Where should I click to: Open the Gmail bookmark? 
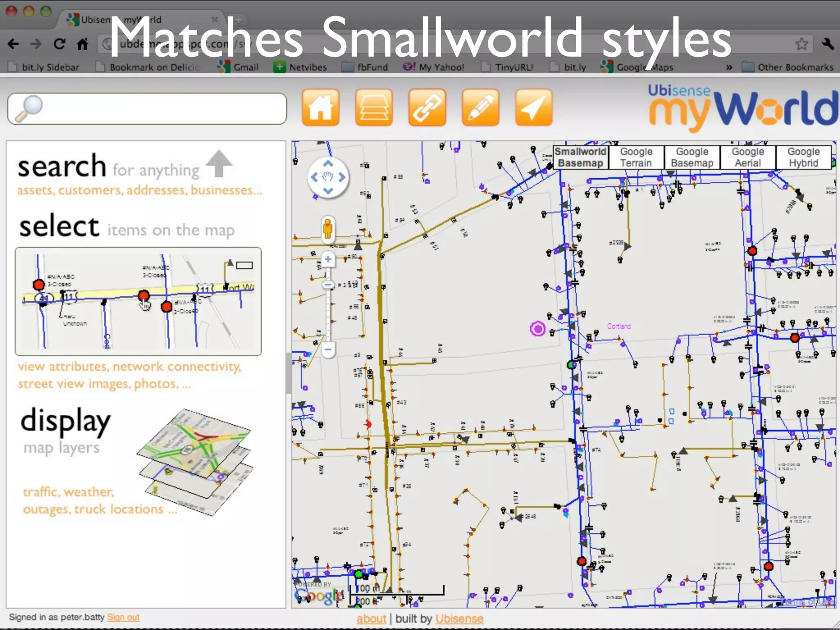pyautogui.click(x=238, y=67)
